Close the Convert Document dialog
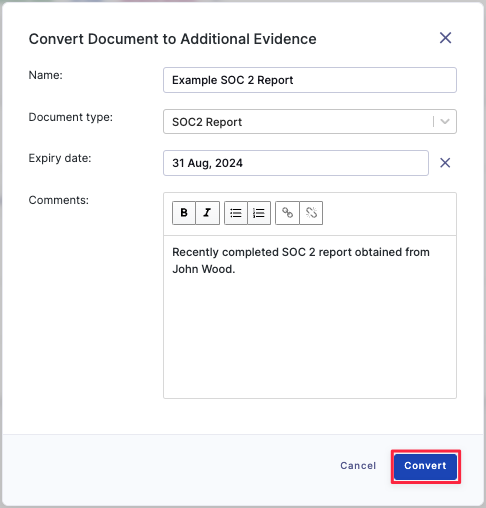Image resolution: width=486 pixels, height=508 pixels. (445, 38)
